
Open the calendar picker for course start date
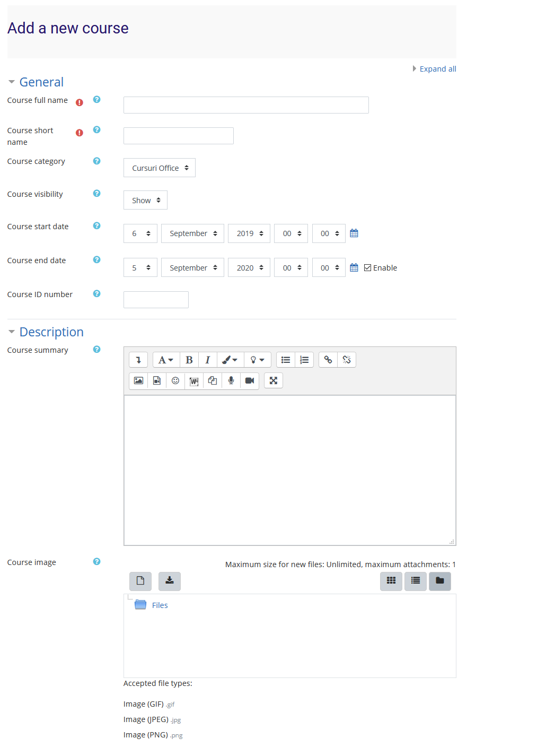354,233
